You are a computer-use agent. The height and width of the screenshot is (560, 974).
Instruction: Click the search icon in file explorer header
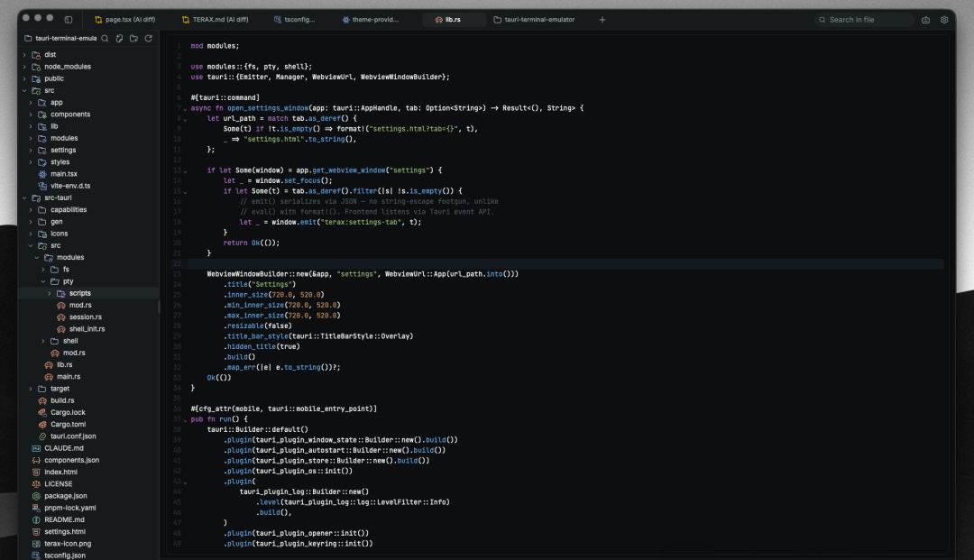pos(105,39)
